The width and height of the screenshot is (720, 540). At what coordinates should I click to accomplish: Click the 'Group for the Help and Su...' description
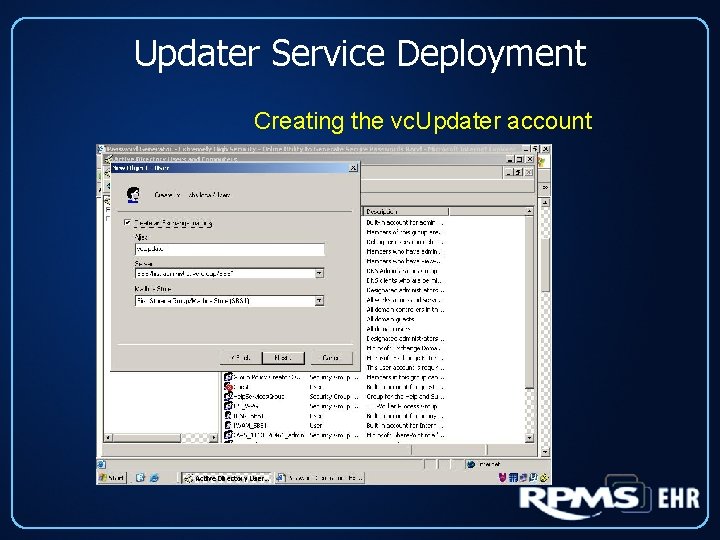[x=405, y=396]
